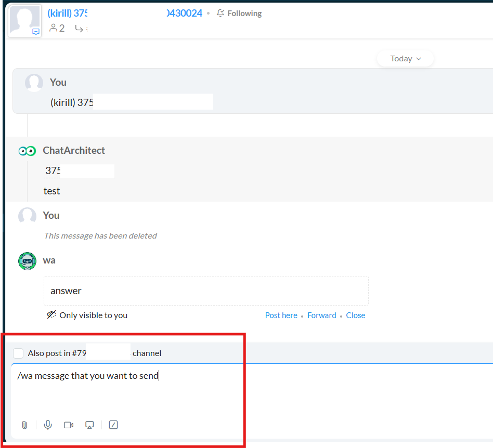Record a video message with the camera icon

[x=69, y=425]
